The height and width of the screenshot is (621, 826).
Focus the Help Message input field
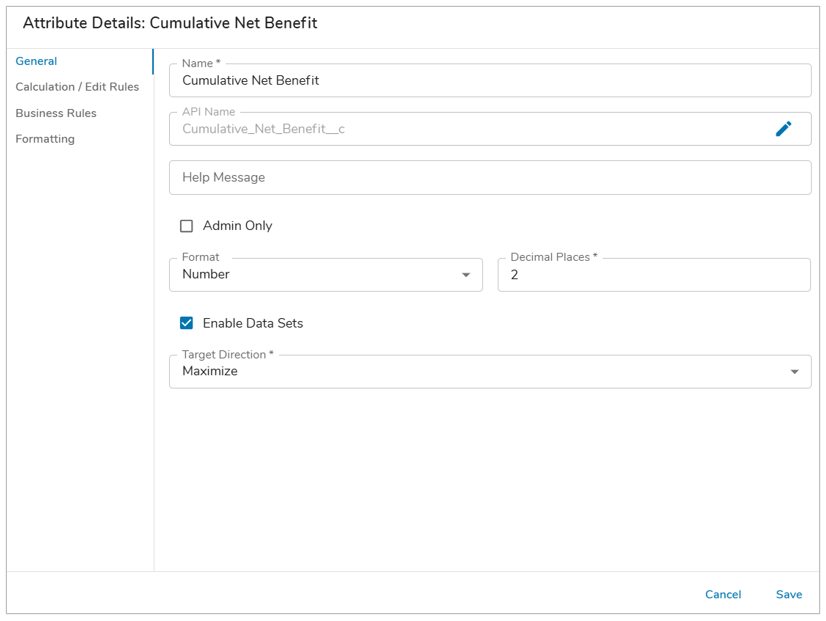click(x=490, y=178)
